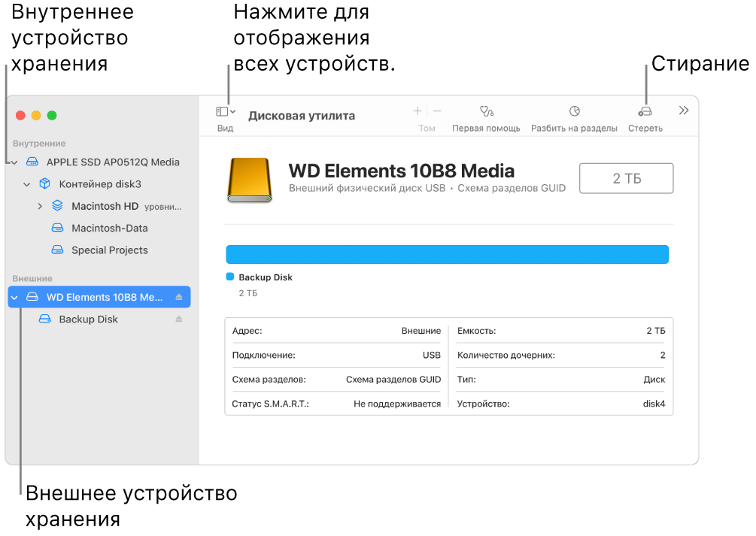The height and width of the screenshot is (536, 756).
Task: Run Первая помощь first aid tool
Action: [487, 111]
